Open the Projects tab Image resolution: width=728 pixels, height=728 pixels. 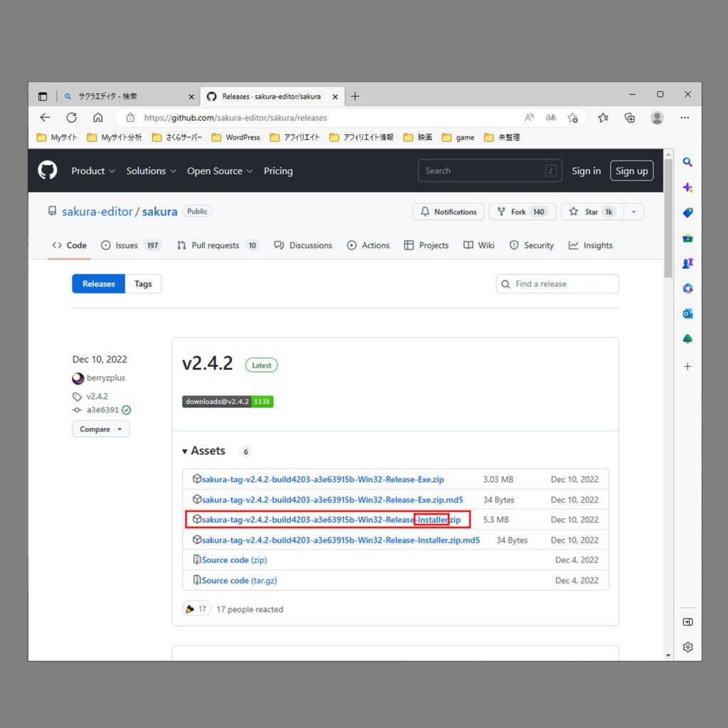point(427,245)
